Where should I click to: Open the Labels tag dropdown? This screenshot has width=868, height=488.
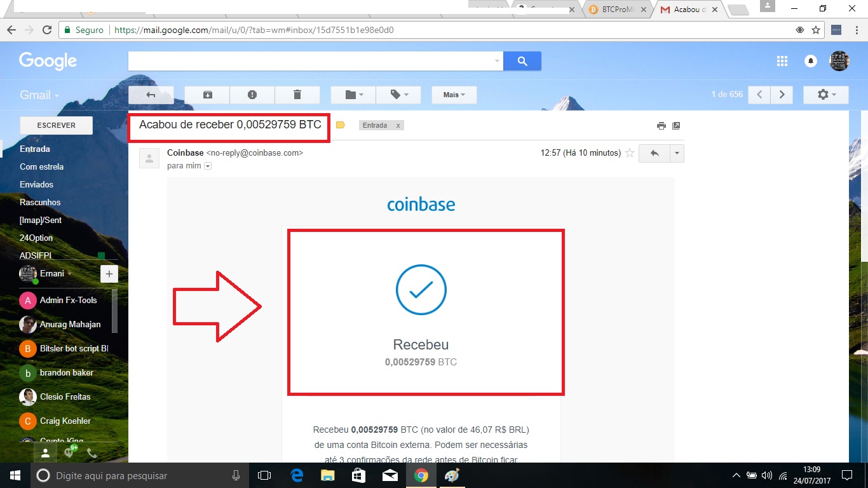(398, 95)
